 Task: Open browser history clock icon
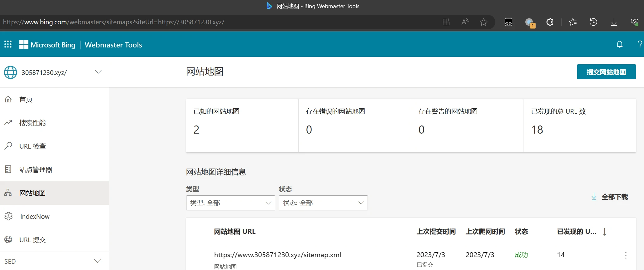click(593, 22)
